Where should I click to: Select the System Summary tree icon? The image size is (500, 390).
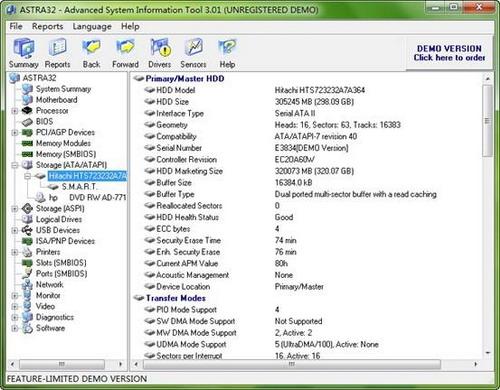tap(27, 89)
